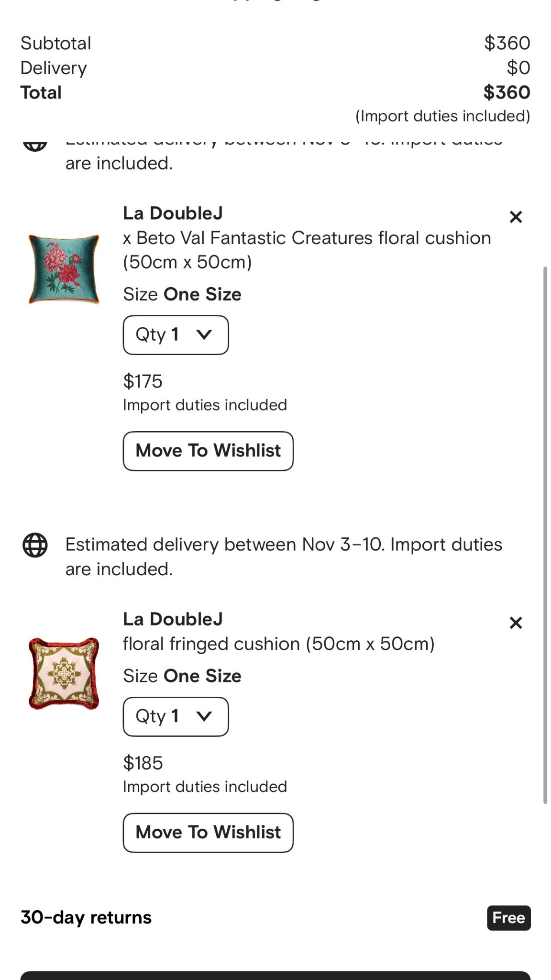Open the floral fringed cushion product title
Viewport: 551px width, 980px height.
pos(278,644)
